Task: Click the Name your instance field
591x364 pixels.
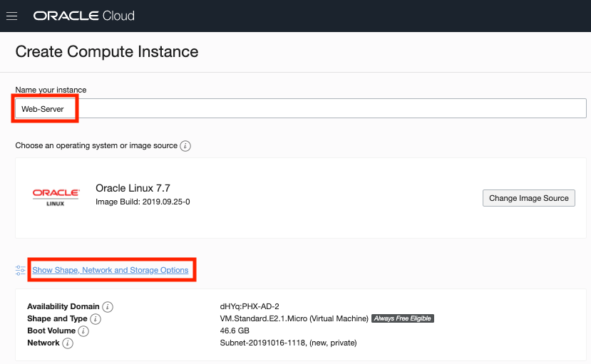Action: 300,108
